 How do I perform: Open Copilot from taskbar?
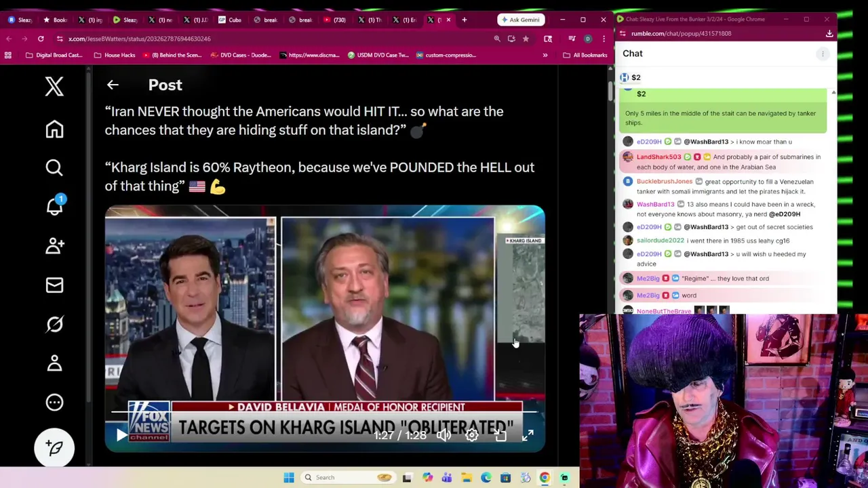pyautogui.click(x=427, y=477)
